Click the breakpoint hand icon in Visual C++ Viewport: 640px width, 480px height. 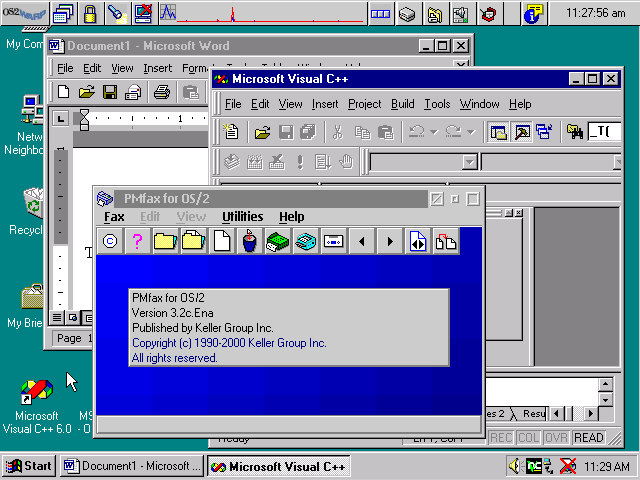(346, 162)
